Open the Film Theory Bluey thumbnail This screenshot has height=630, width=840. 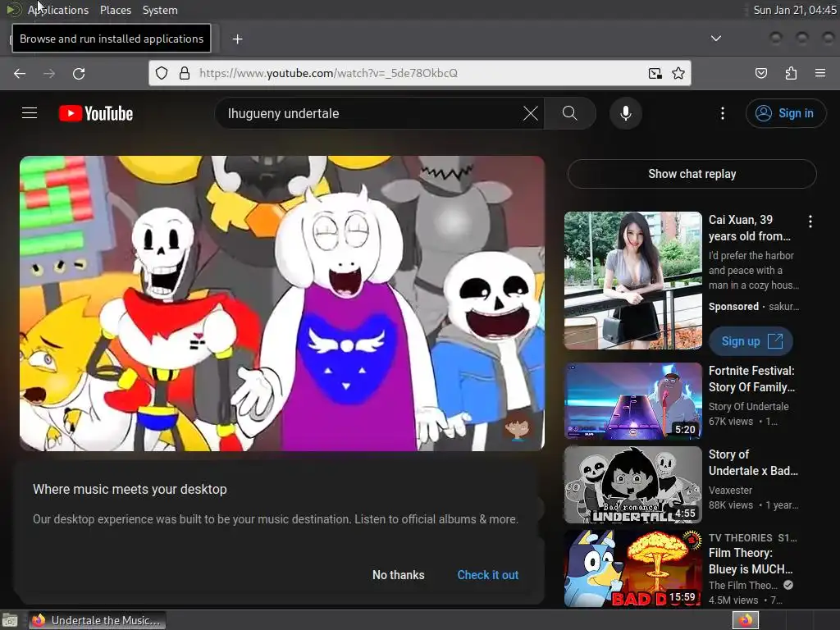[632, 568]
